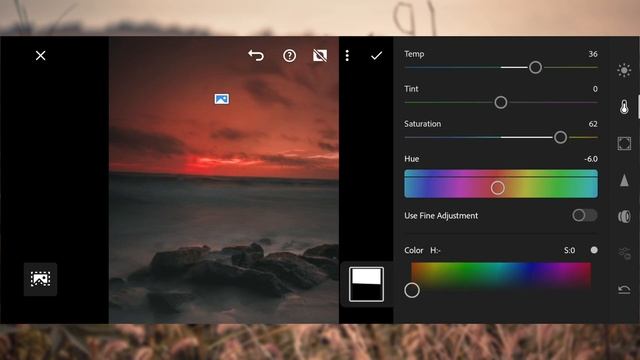Click the Saturation slider handle
Viewport: 640px width, 360px height.
(560, 138)
